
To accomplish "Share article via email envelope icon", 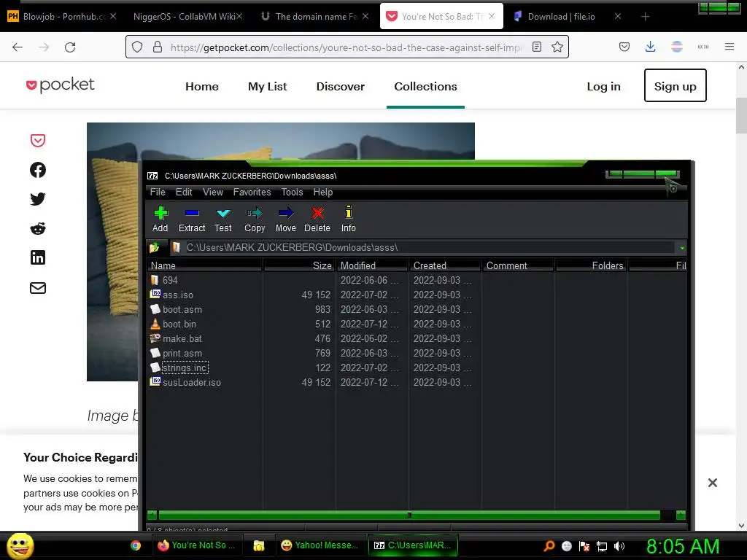I will (x=38, y=287).
